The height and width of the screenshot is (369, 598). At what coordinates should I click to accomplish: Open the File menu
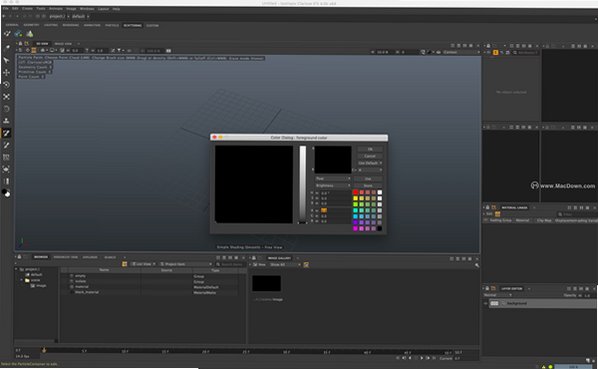click(x=5, y=8)
